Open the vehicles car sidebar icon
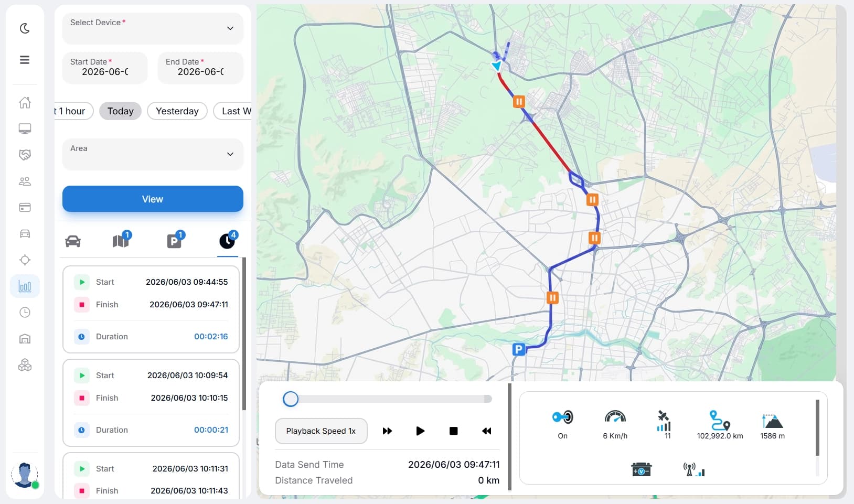 [x=25, y=234]
